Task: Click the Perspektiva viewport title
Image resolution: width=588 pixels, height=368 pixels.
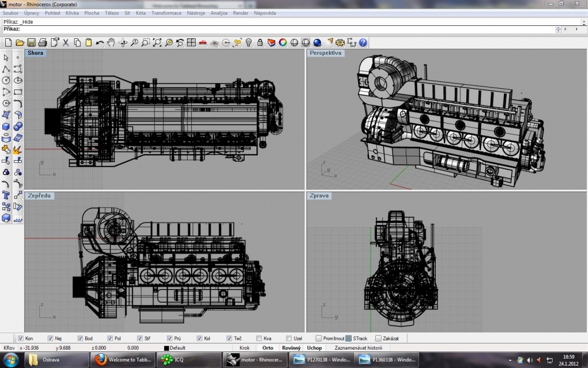Action: (x=326, y=53)
